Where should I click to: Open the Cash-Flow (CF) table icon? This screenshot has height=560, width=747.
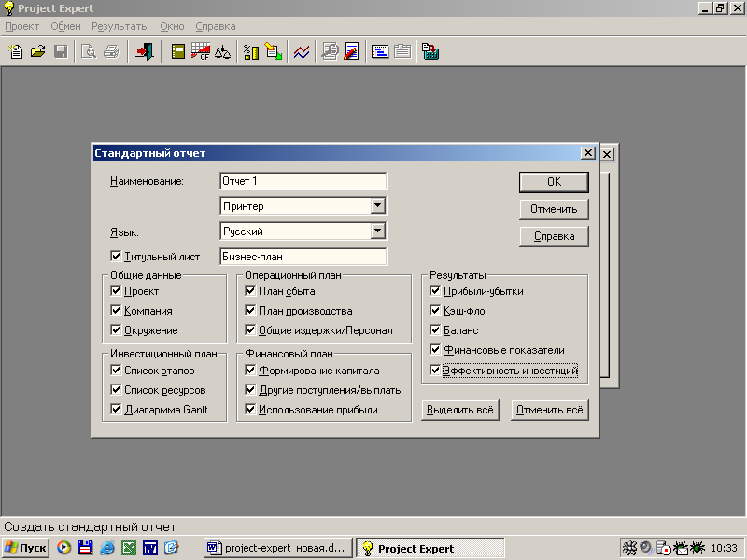201,51
